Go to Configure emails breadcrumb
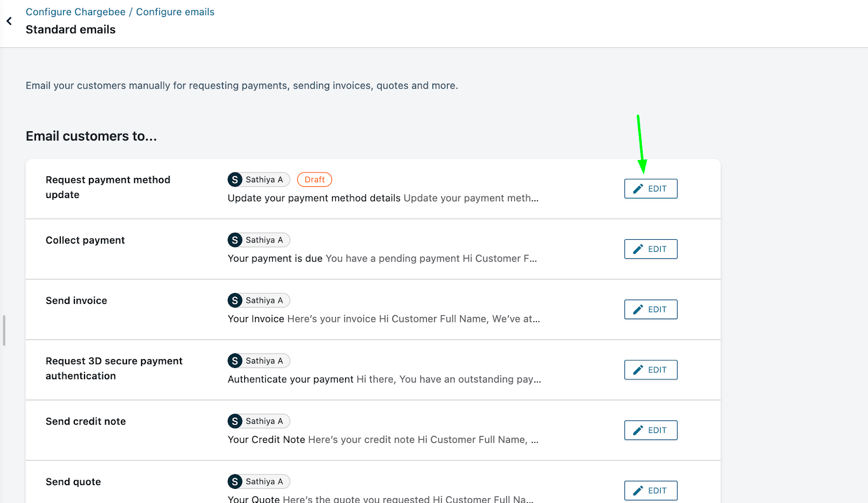The width and height of the screenshot is (868, 503). pos(175,12)
